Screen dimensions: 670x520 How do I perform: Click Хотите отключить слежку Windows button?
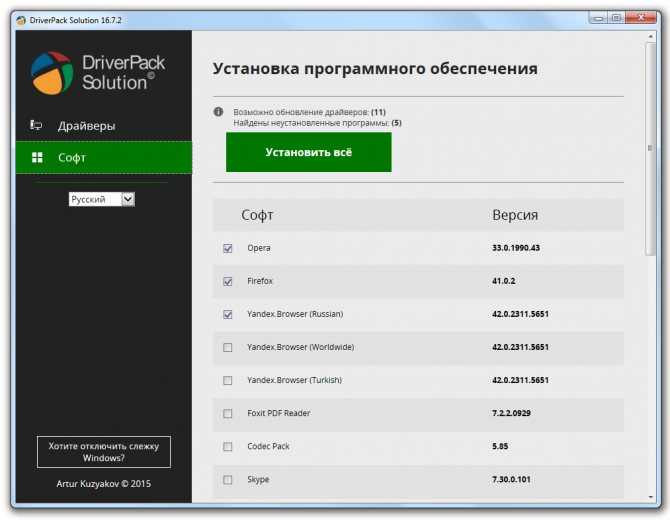104,452
